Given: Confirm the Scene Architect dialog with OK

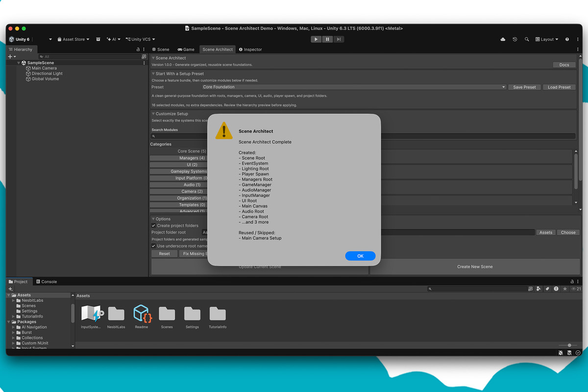Looking at the screenshot, I should click(360, 256).
